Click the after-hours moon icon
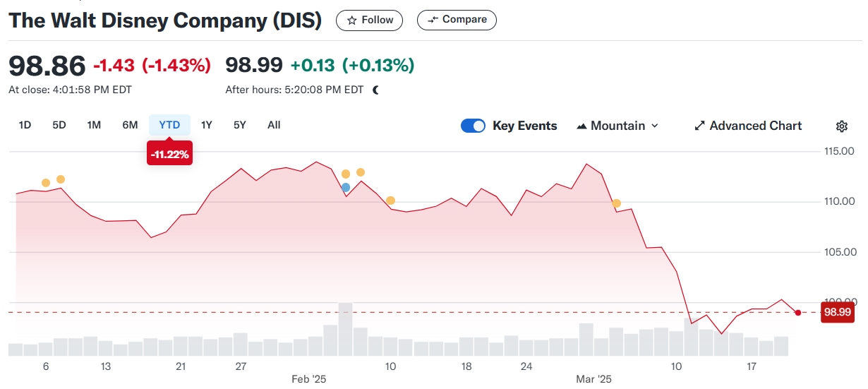Viewport: 868px width, 389px height. pos(376,90)
